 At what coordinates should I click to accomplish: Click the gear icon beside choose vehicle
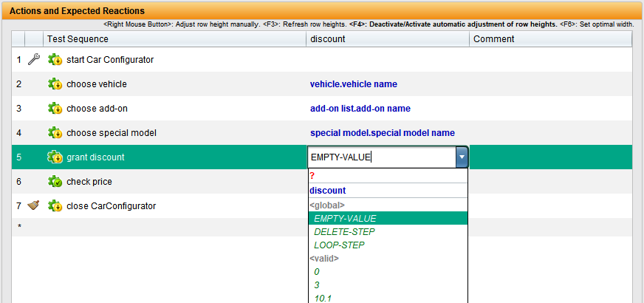click(x=55, y=84)
